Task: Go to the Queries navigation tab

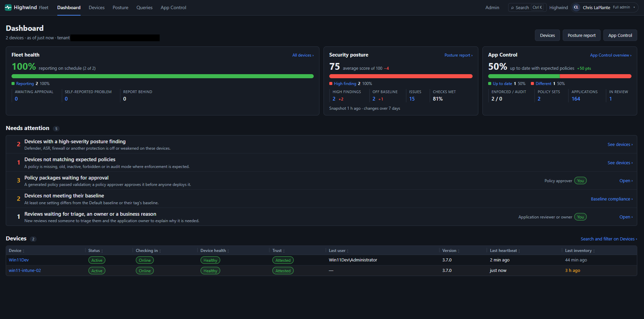Action: pos(144,7)
